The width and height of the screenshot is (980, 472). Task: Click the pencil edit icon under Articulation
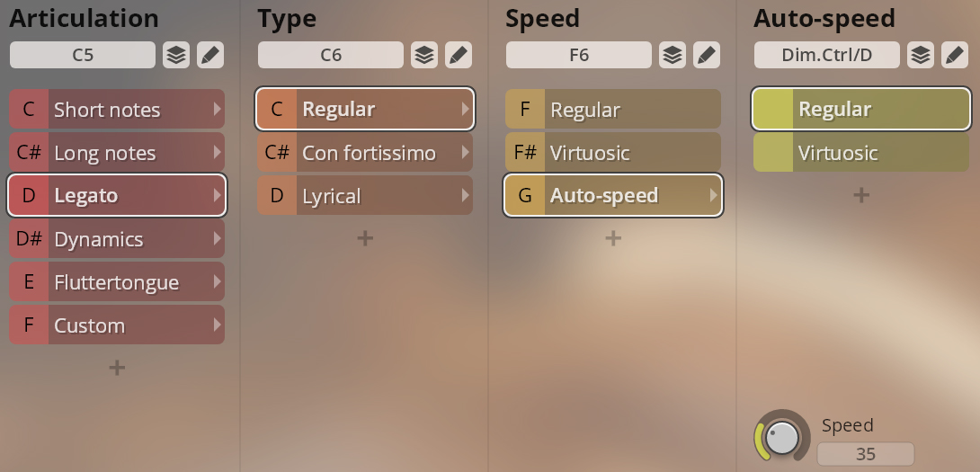[x=210, y=55]
